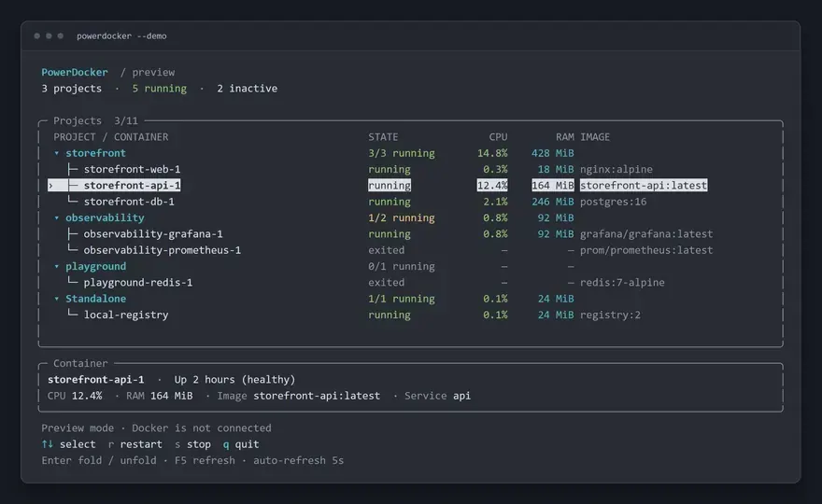The image size is (822, 504).
Task: Collapse the Standalone group
Action: 57,300
